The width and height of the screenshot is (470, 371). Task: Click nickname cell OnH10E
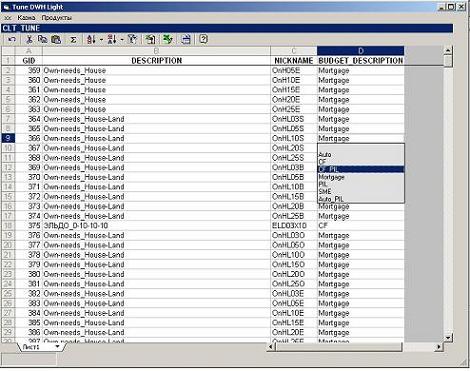[294, 80]
